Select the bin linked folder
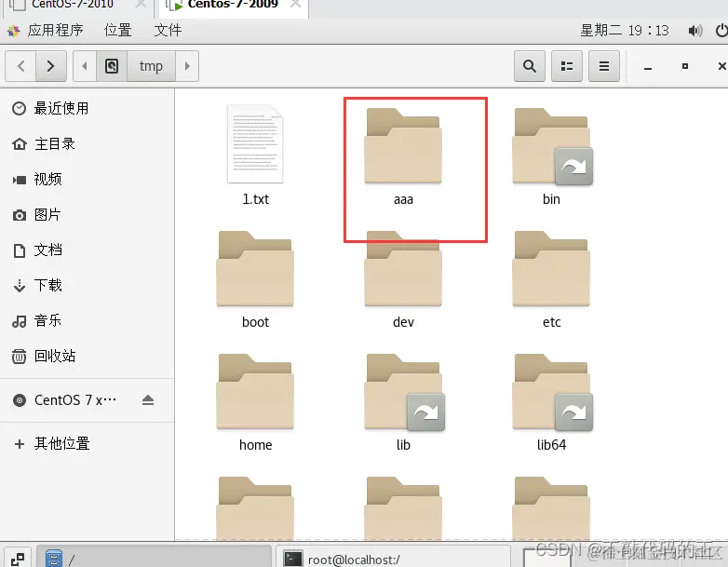This screenshot has height=567, width=728. click(x=551, y=146)
